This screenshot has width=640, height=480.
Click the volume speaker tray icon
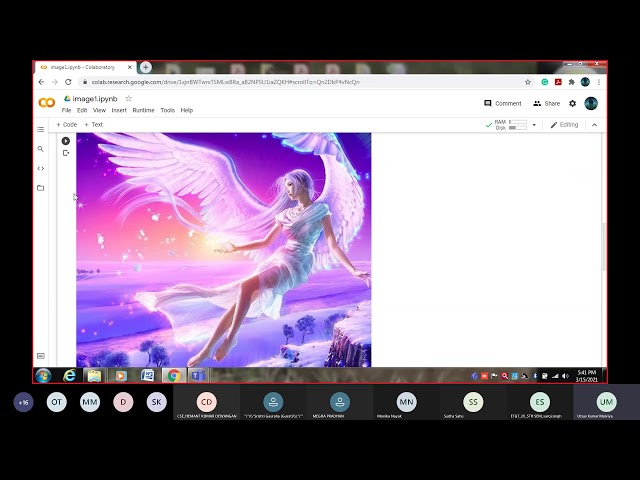565,376
